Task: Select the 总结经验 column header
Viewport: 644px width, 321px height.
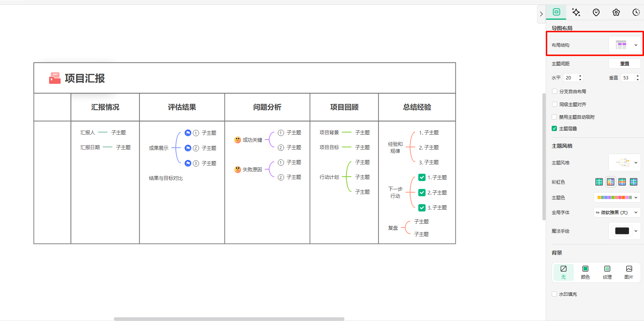Action: [417, 107]
